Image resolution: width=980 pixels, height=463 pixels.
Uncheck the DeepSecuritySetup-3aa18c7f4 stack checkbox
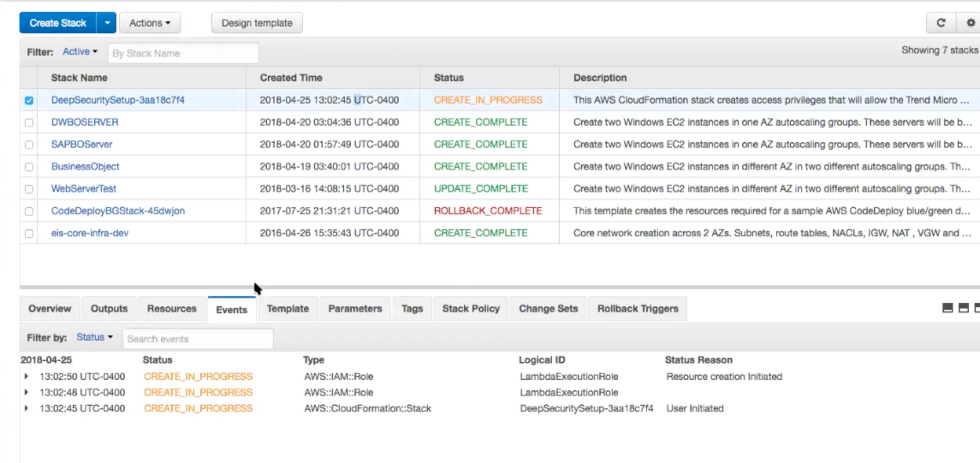point(29,101)
